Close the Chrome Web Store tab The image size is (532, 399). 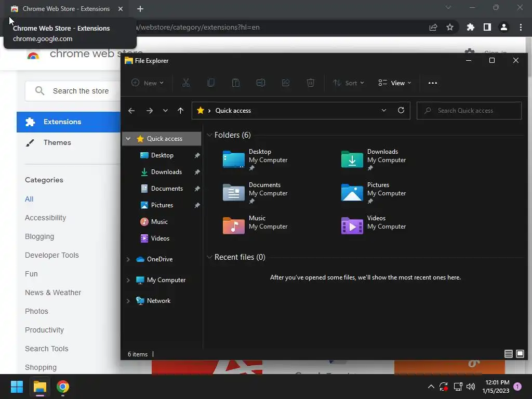pos(121,9)
